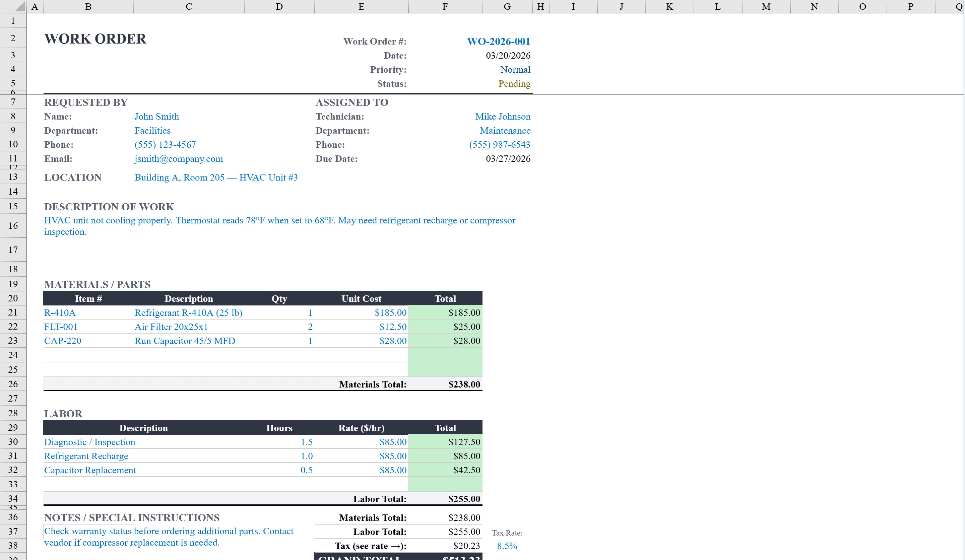Select column F header
The width and height of the screenshot is (965, 560).
coord(445,6)
